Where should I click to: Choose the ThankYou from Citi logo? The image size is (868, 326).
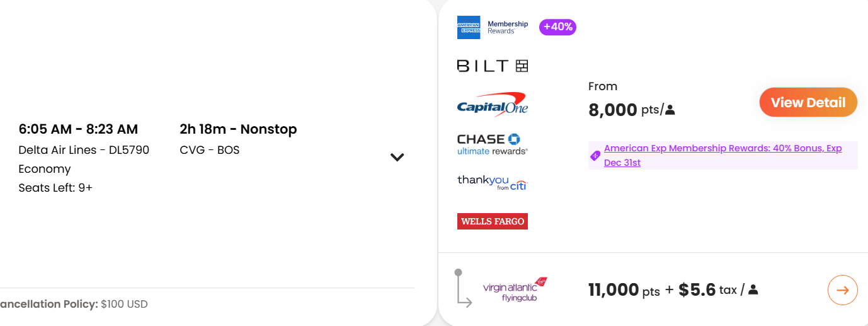(x=492, y=182)
